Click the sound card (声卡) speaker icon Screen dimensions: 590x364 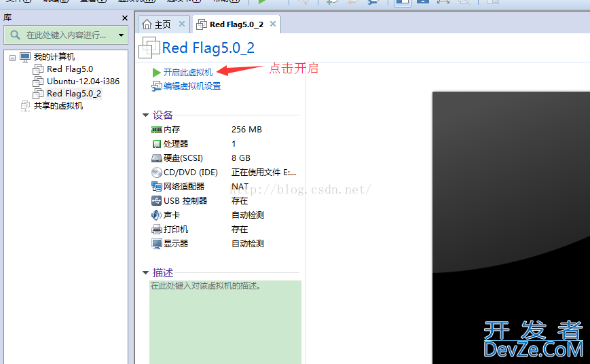coord(157,215)
